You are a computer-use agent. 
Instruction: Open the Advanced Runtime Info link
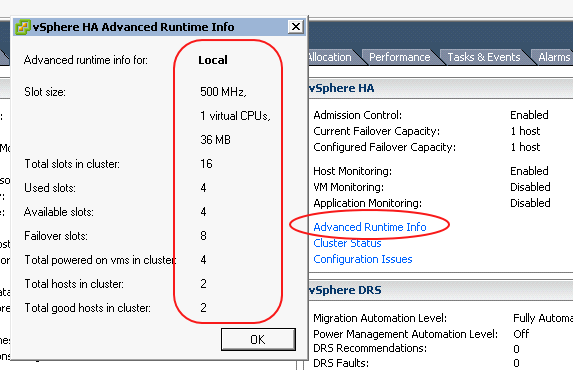(x=370, y=227)
